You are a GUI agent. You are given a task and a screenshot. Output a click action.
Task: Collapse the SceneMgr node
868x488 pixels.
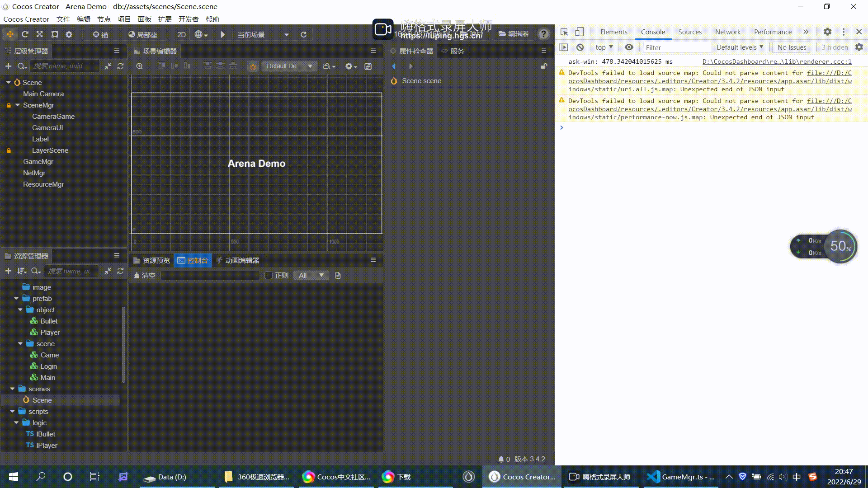18,105
